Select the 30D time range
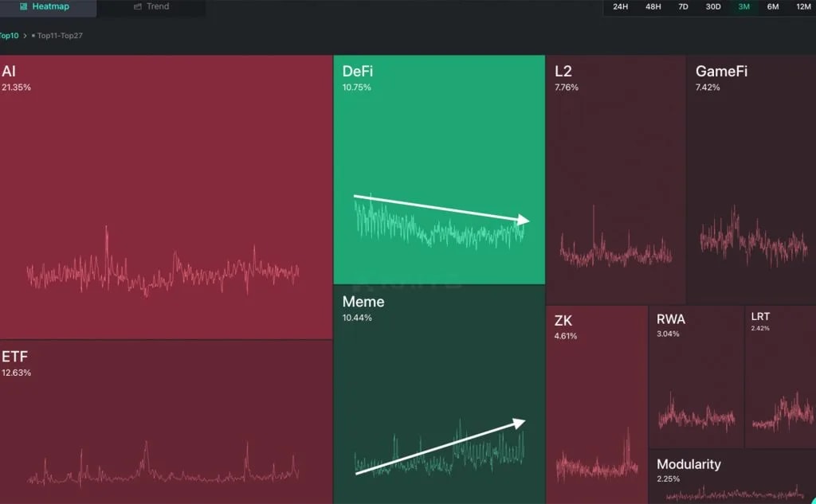The height and width of the screenshot is (504, 816). coord(713,6)
